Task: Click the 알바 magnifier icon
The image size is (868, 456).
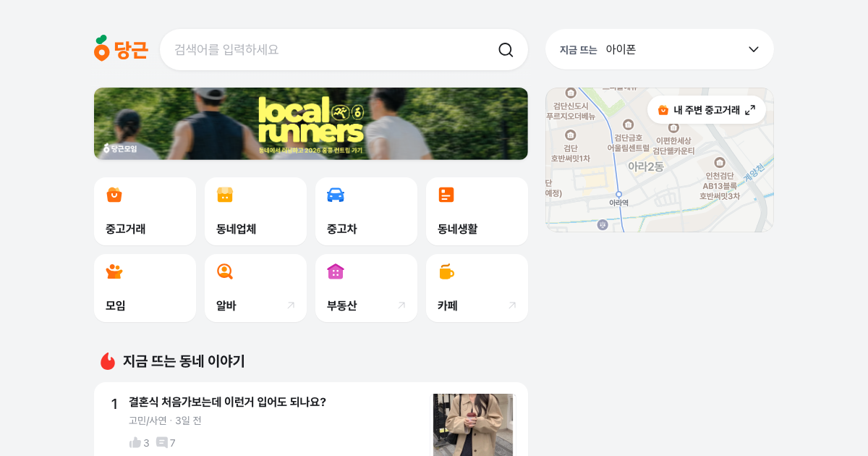Action: (x=225, y=271)
